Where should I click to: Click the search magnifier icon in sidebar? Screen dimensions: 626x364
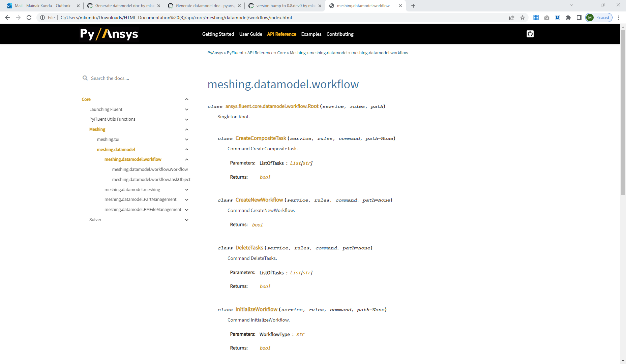click(x=85, y=78)
